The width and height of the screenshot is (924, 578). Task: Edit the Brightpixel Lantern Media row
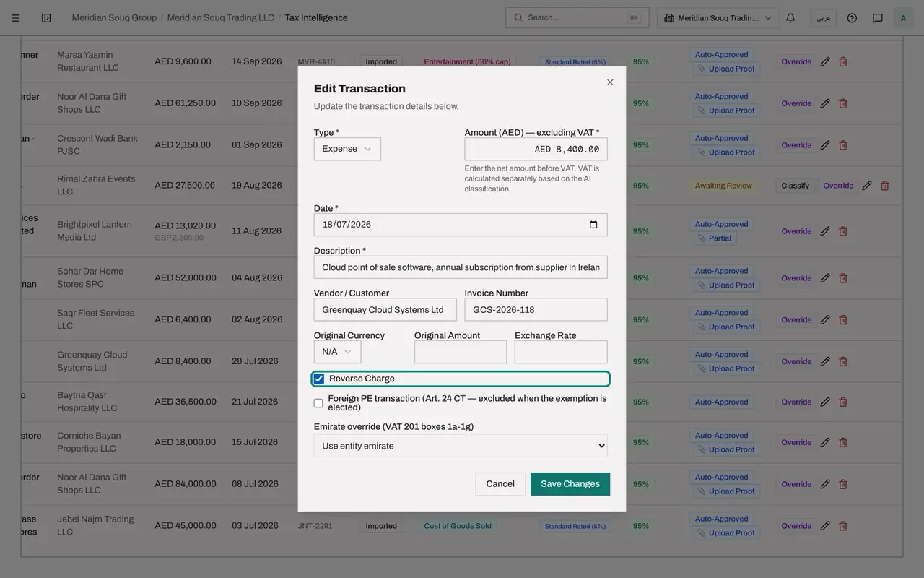coord(825,231)
